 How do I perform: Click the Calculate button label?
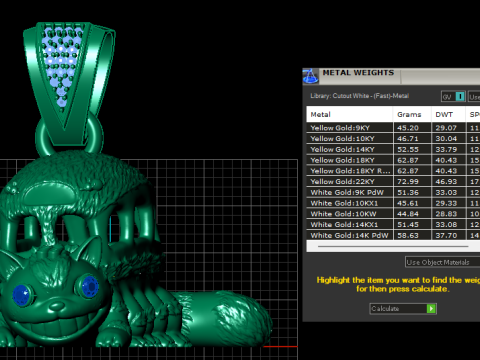coord(385,309)
